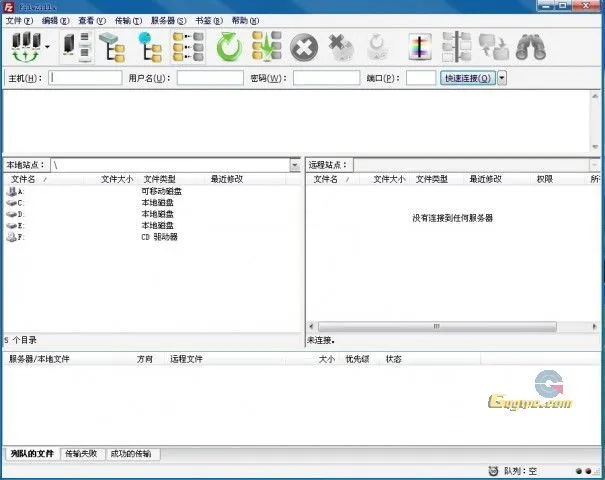Click the cancel current operation icon
This screenshot has width=605, height=480.
pos(304,46)
